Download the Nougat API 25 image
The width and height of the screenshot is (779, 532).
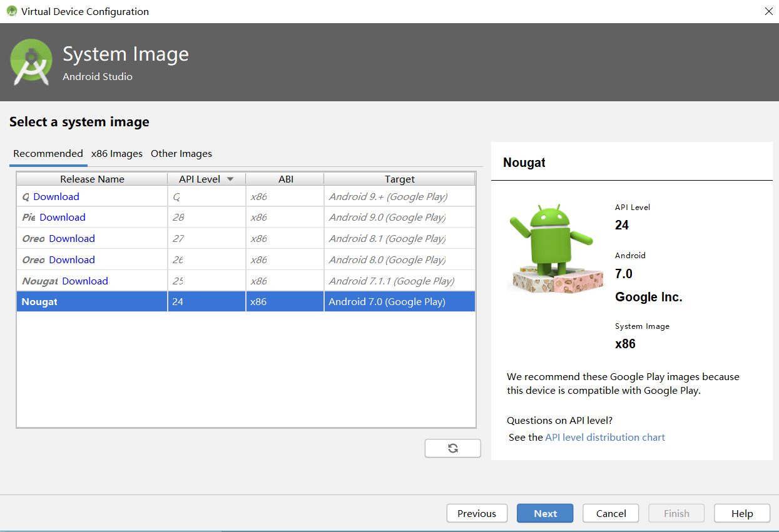85,281
